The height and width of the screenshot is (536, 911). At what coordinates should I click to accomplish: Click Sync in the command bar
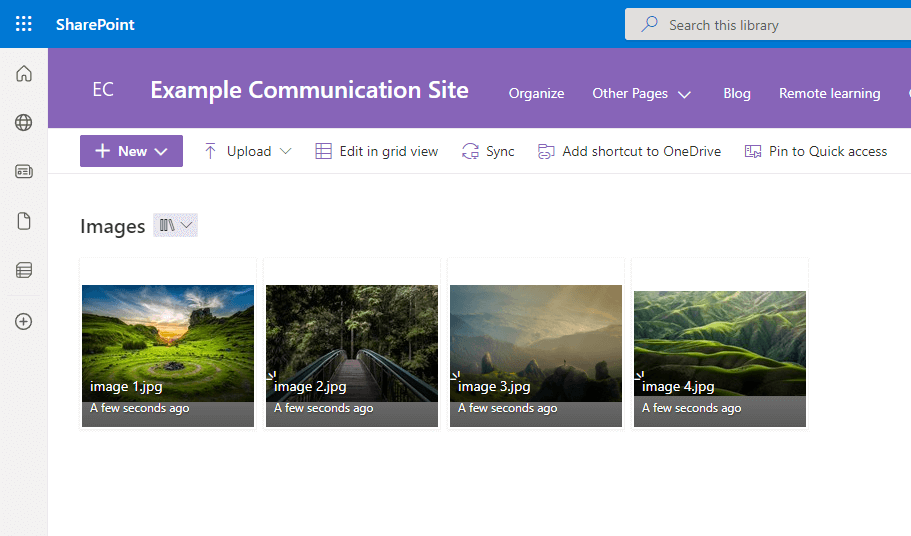(500, 152)
